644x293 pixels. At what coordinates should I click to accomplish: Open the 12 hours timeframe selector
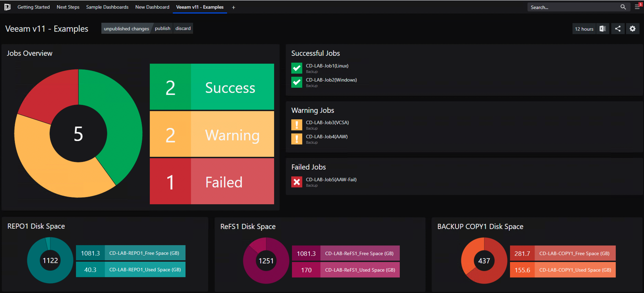(584, 29)
